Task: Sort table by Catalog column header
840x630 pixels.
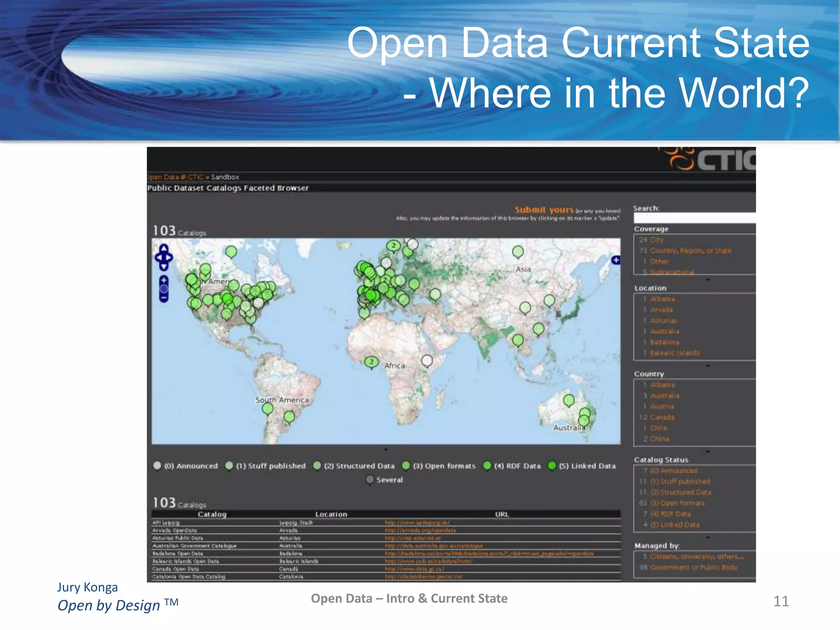Action: coord(212,514)
